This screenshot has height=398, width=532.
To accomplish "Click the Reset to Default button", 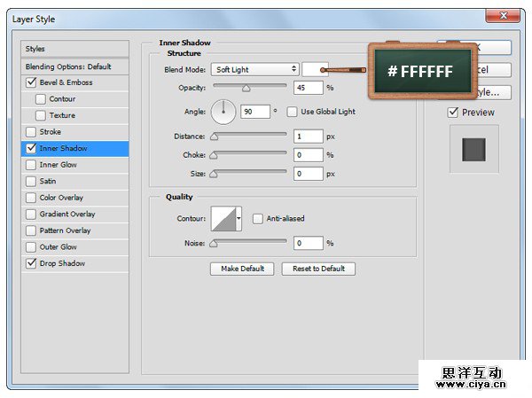I will coord(318,269).
